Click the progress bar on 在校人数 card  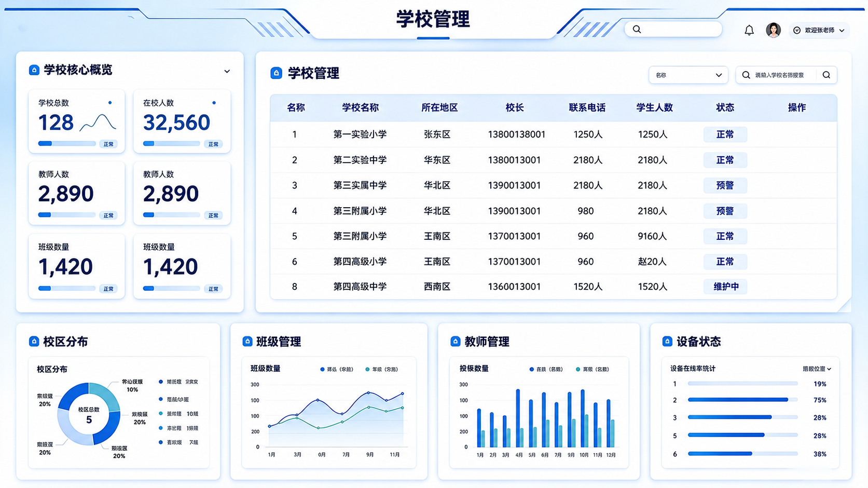[x=172, y=144]
